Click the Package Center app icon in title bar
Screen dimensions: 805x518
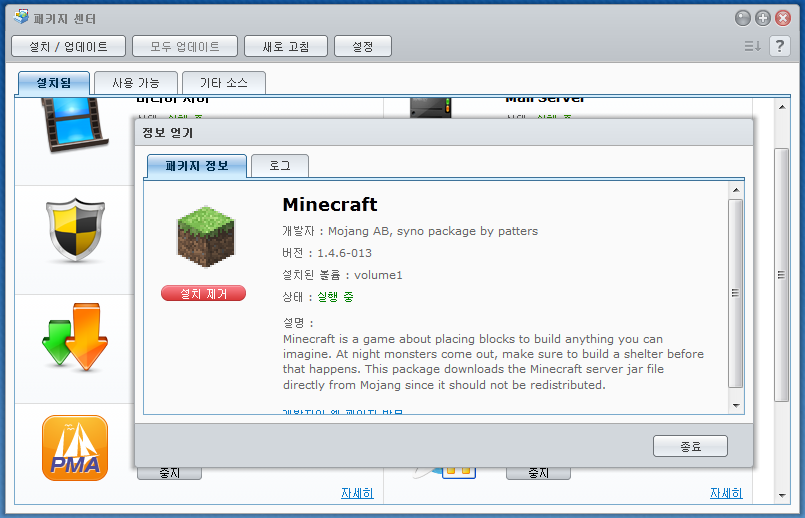pyautogui.click(x=21, y=17)
